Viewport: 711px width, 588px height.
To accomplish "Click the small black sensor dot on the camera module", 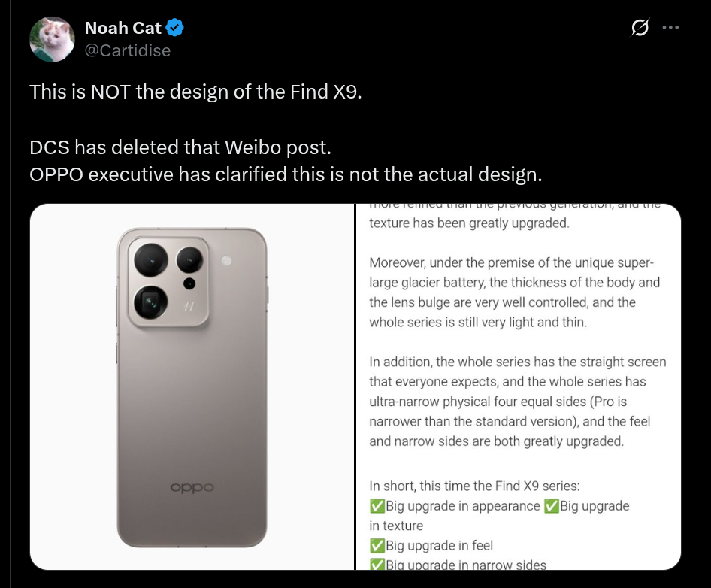I will pyautogui.click(x=188, y=283).
